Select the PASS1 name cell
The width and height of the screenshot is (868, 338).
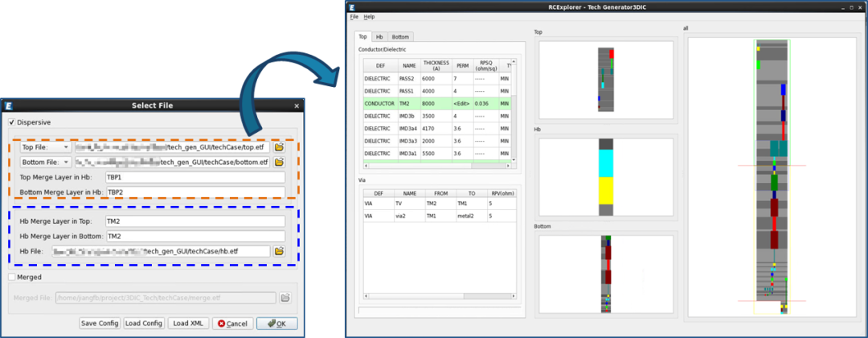point(409,91)
